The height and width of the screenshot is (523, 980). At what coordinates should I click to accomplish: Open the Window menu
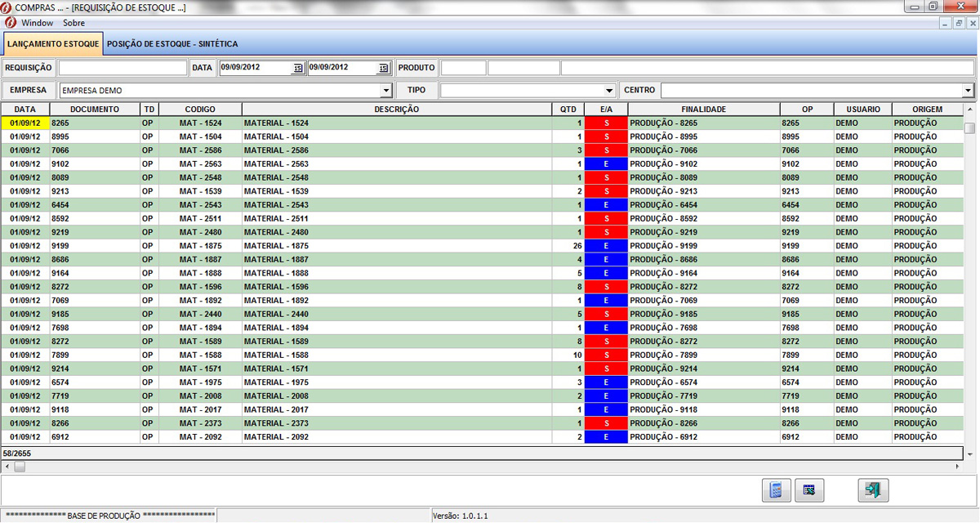click(x=38, y=23)
